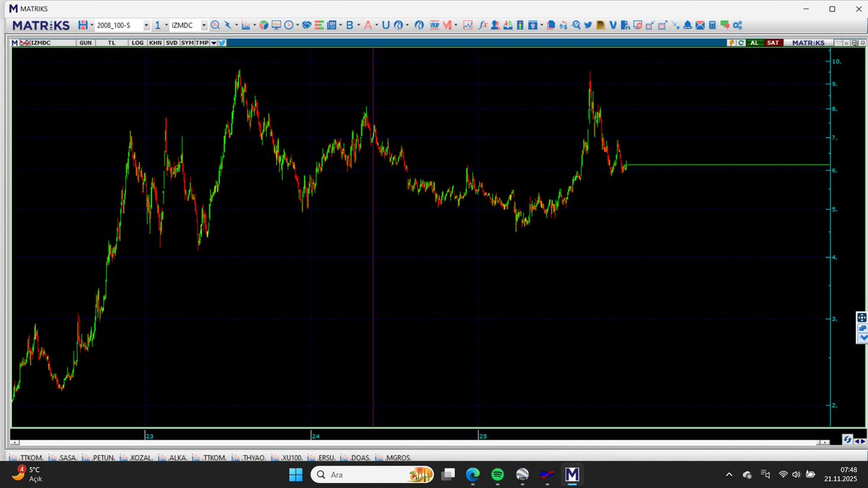868x488 pixels.
Task: Click the blue double-chevron icon on right edge
Action: coord(861,338)
